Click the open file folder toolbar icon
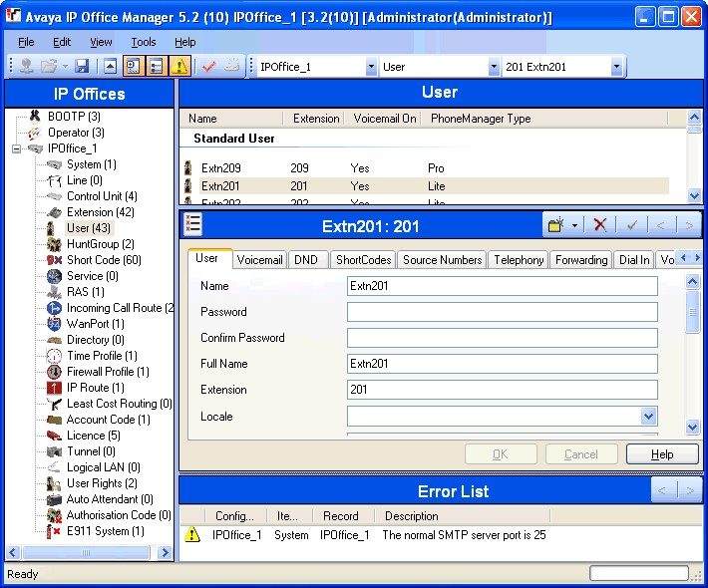The height and width of the screenshot is (588, 708). pos(49,67)
